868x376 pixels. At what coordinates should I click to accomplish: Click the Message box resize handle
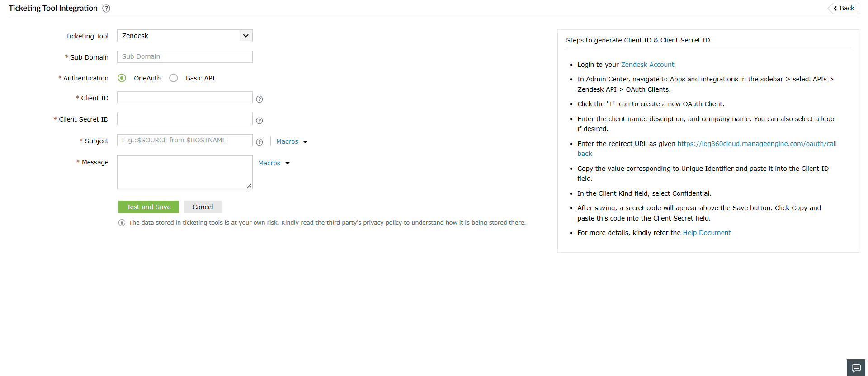(249, 186)
